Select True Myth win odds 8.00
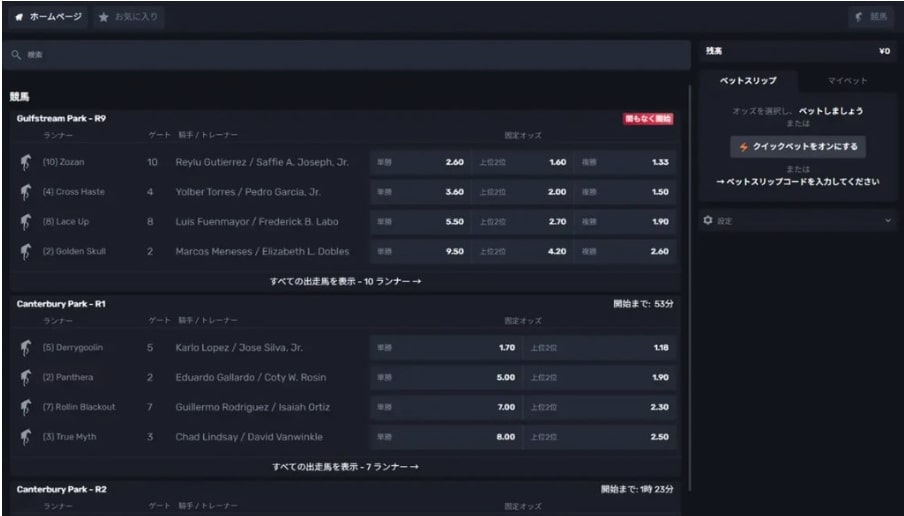The width and height of the screenshot is (904, 516). 446,437
